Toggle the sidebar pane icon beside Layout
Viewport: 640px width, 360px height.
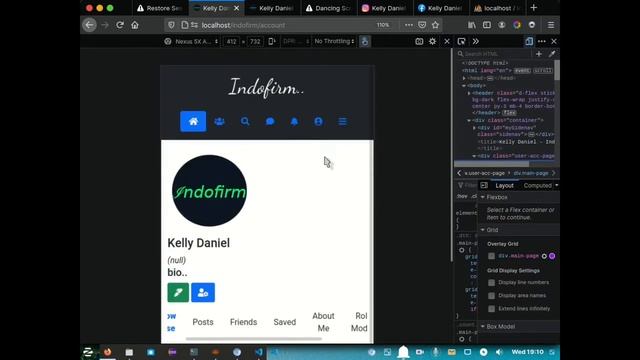pyautogui.click(x=484, y=185)
